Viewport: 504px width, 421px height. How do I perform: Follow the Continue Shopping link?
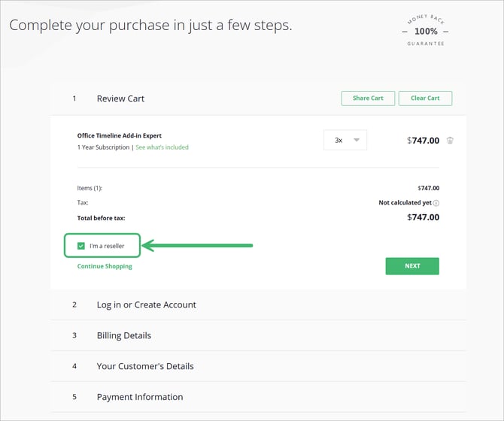(x=105, y=266)
